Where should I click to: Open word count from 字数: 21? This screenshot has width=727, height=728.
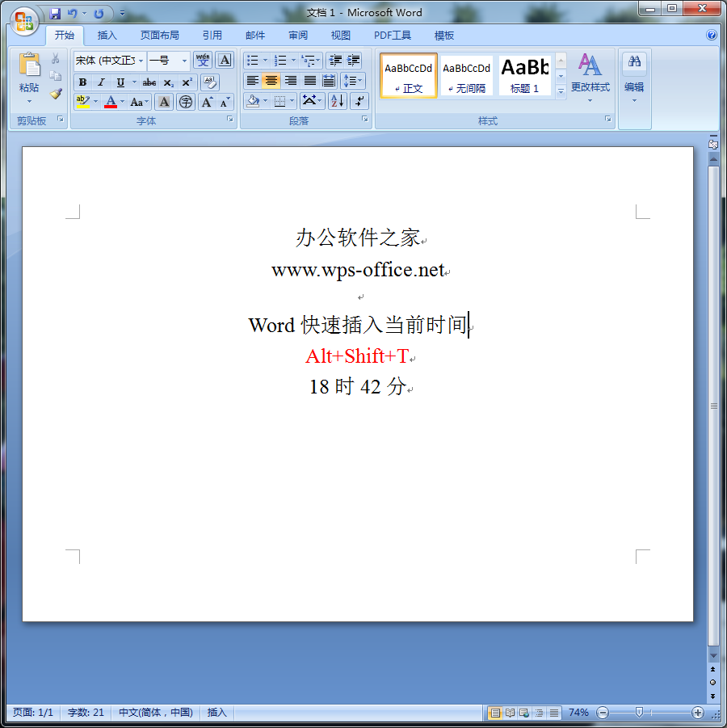[86, 712]
